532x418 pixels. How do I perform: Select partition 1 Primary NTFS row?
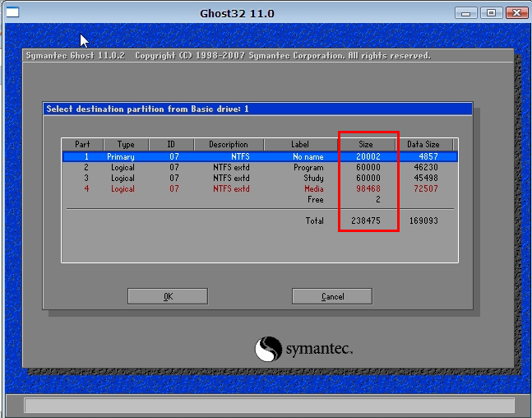[x=259, y=156]
